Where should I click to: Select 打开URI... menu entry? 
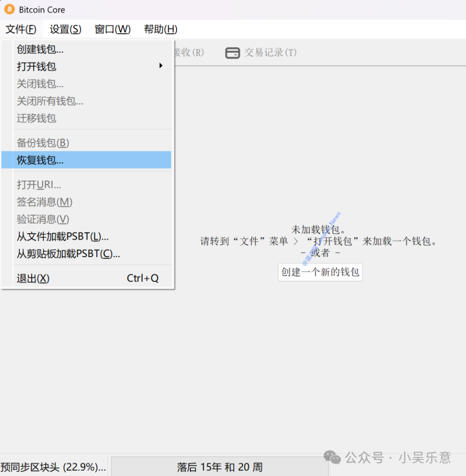86,184
